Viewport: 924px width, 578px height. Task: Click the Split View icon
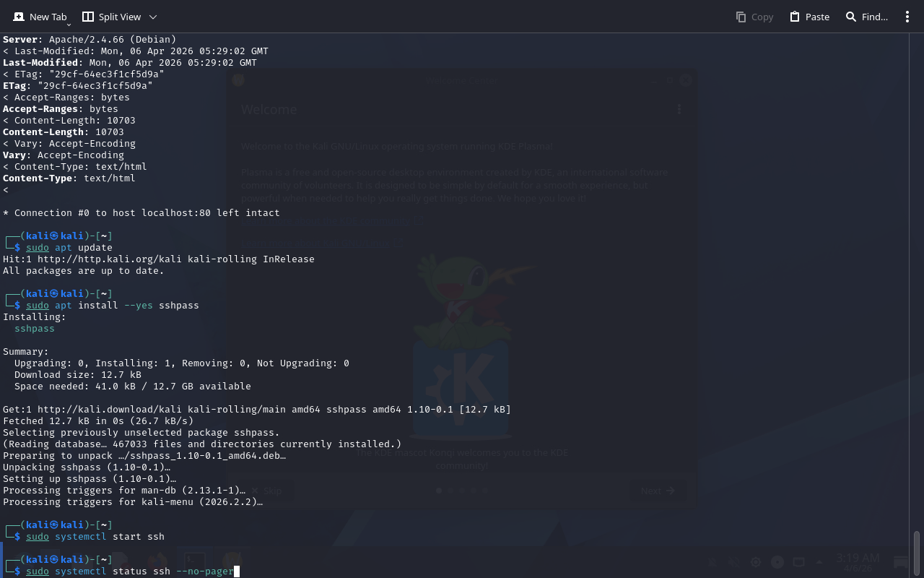(x=88, y=17)
